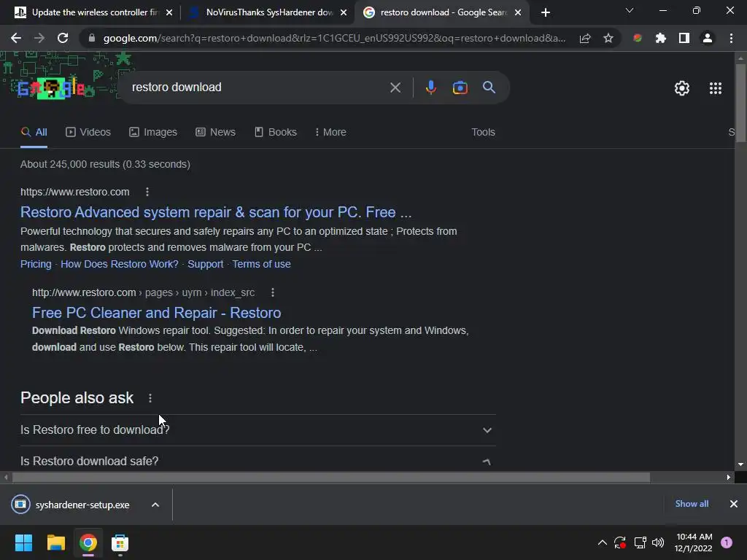Open the Support sitelink
The width and height of the screenshot is (747, 560).
[x=205, y=264]
